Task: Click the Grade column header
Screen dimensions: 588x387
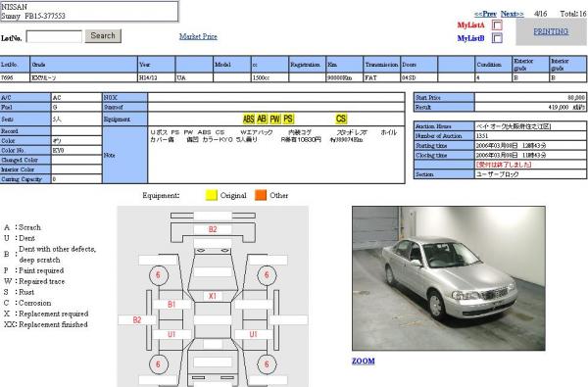Action: click(x=83, y=65)
